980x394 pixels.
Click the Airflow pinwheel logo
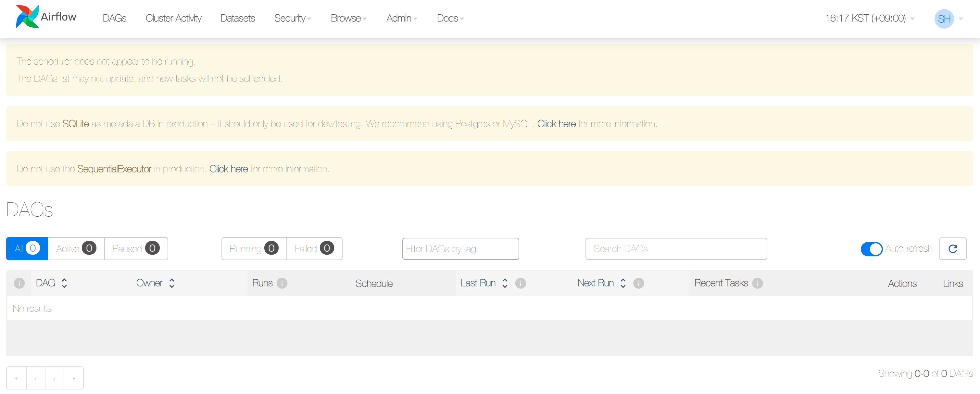[27, 17]
